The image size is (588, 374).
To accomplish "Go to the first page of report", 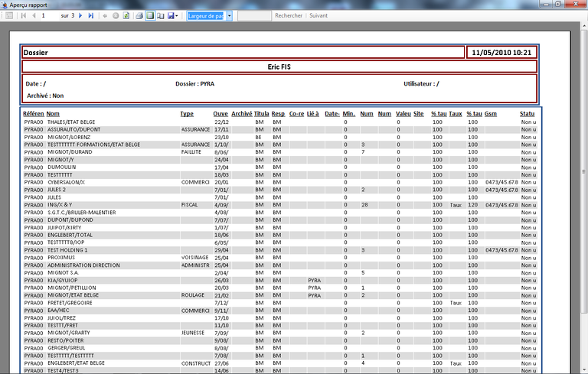I will point(23,15).
